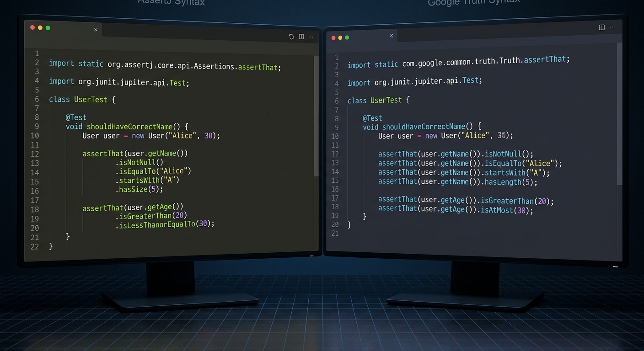
Task: Click the @Test annotation in left editor
Action: click(76, 117)
